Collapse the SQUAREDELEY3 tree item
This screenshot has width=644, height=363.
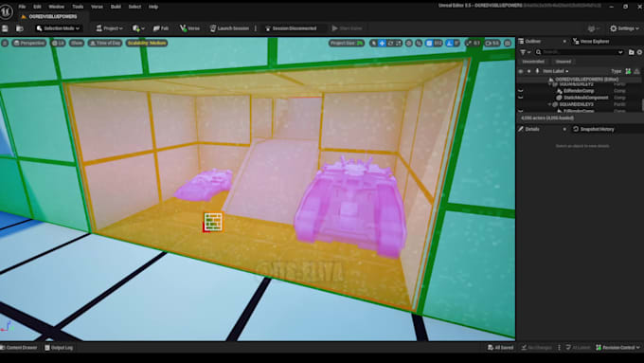tap(549, 104)
